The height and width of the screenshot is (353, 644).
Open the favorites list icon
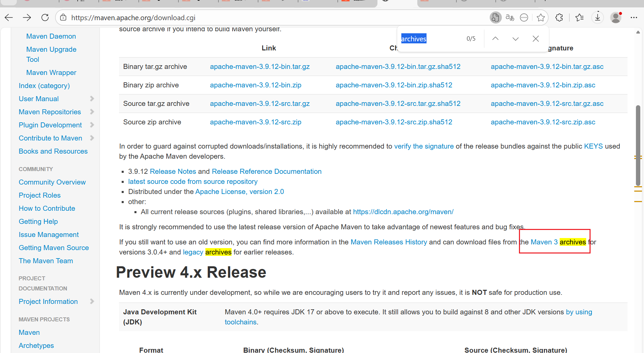pyautogui.click(x=579, y=18)
